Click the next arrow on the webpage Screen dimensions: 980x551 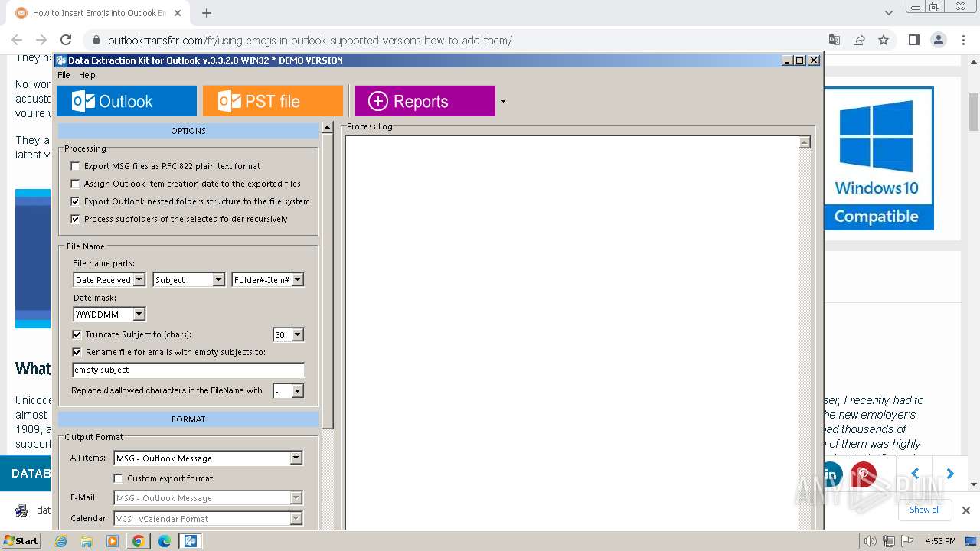950,474
